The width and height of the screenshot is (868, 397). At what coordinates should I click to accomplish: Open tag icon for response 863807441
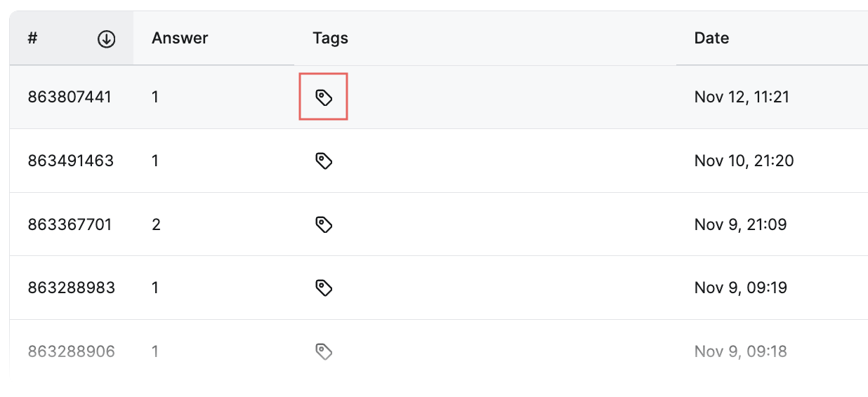coord(323,97)
